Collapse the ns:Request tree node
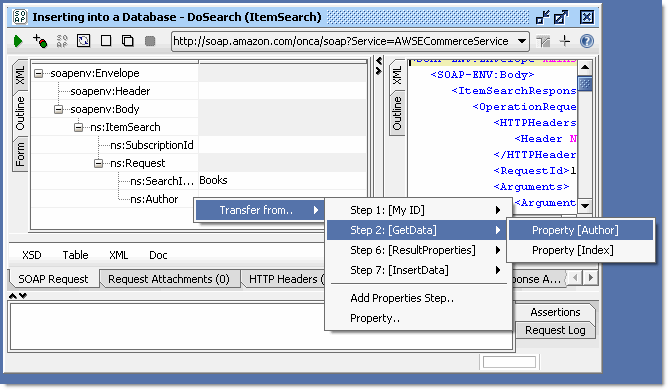668x390 pixels. click(x=98, y=163)
